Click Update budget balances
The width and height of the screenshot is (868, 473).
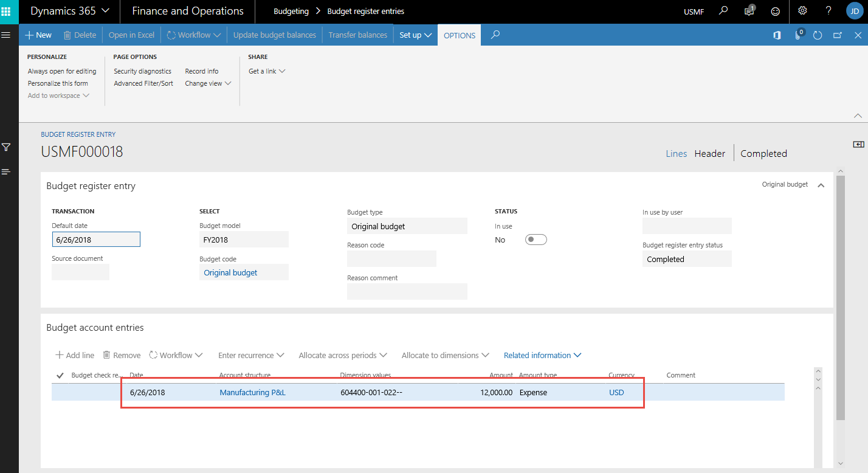275,35
